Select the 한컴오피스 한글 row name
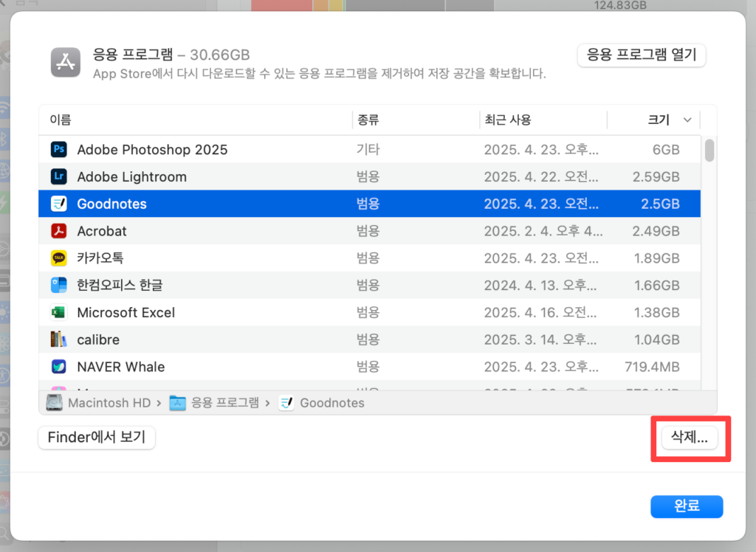This screenshot has width=756, height=552. [120, 285]
